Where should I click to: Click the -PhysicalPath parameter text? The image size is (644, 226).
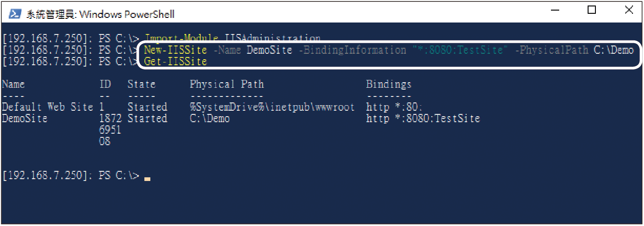tap(551, 50)
